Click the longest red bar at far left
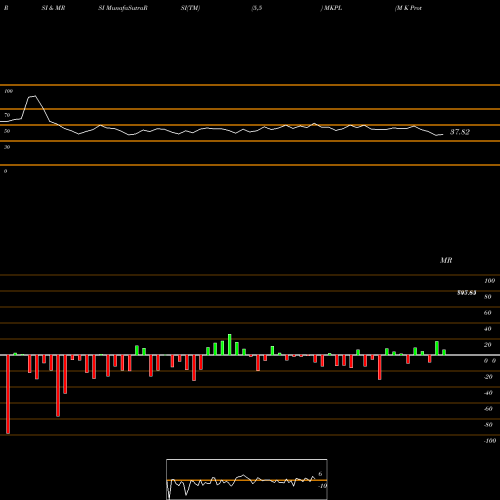 [x=8, y=394]
